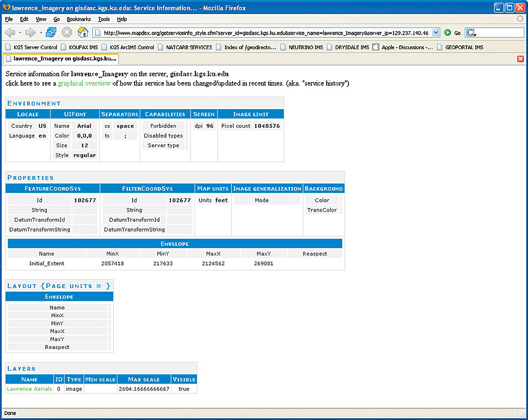Click the graphical overview link

[x=84, y=83]
